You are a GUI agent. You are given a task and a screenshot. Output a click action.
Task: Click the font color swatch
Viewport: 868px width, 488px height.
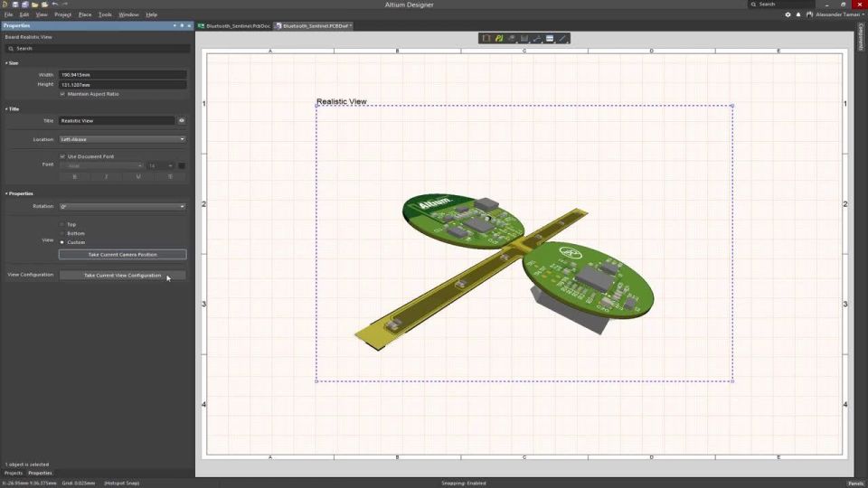(182, 165)
